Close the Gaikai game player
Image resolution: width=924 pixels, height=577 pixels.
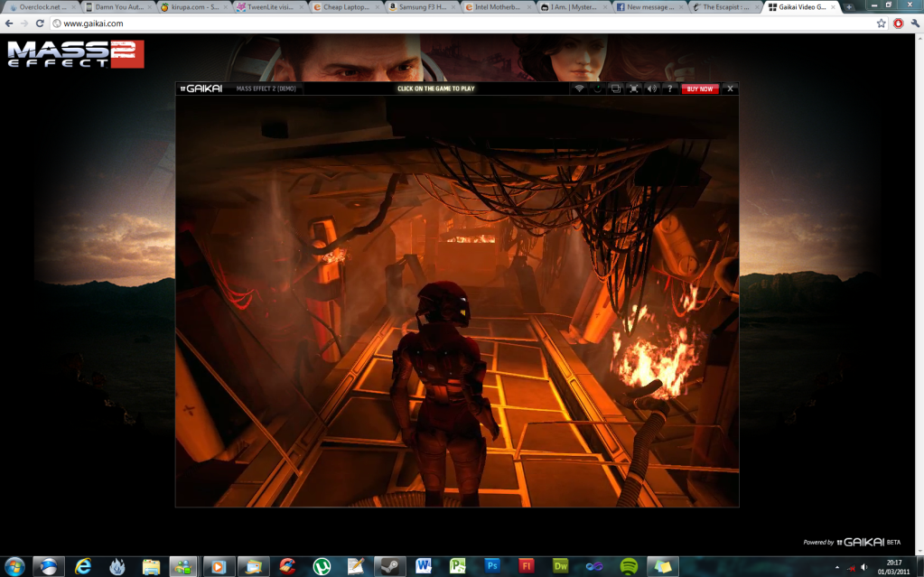pyautogui.click(x=730, y=88)
